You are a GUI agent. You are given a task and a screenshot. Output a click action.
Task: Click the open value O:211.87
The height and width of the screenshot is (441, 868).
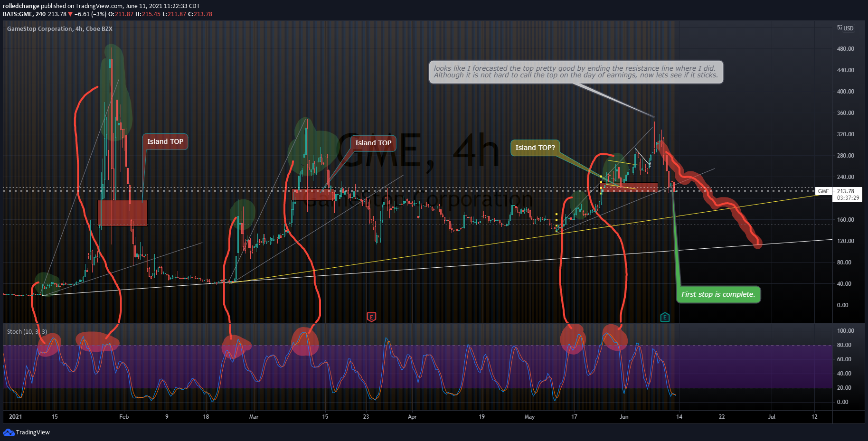coord(121,14)
